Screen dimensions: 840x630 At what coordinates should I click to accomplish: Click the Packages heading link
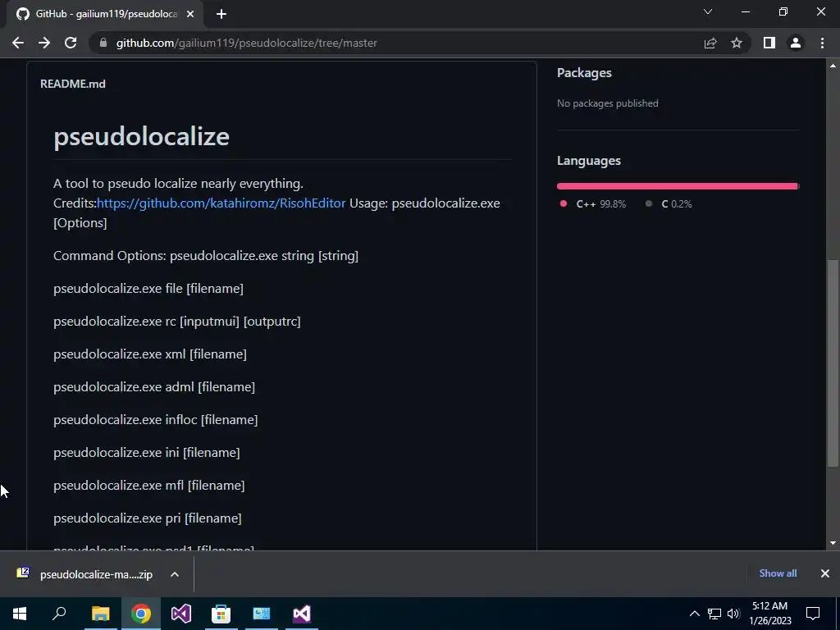click(584, 73)
